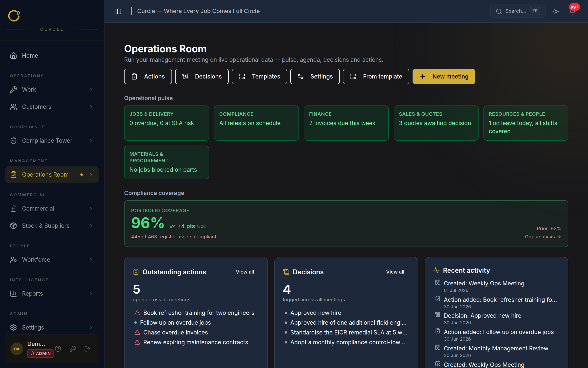This screenshot has width=588, height=368.
Task: Click the Stock & Suppliers box icon
Action: [x=13, y=226]
